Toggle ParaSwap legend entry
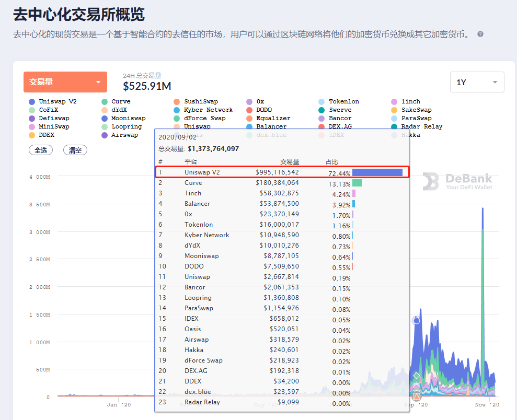Image resolution: width=517 pixels, height=420 pixels. [x=411, y=118]
